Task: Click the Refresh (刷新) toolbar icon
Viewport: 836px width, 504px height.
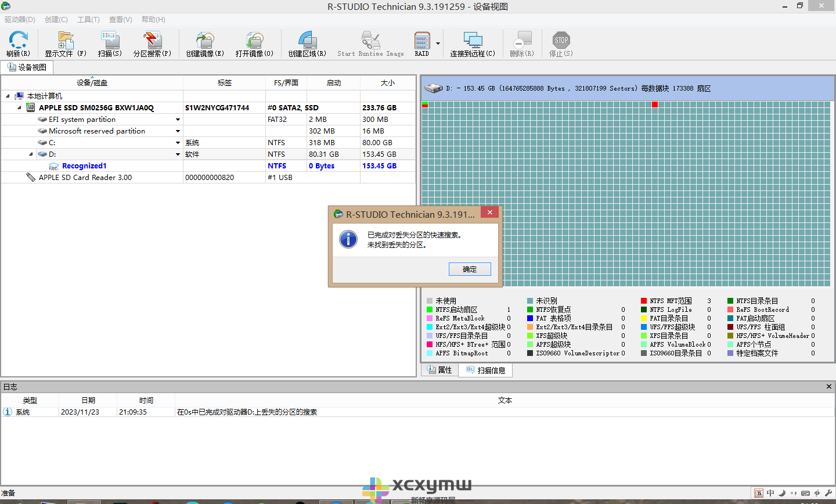Action: tap(18, 44)
